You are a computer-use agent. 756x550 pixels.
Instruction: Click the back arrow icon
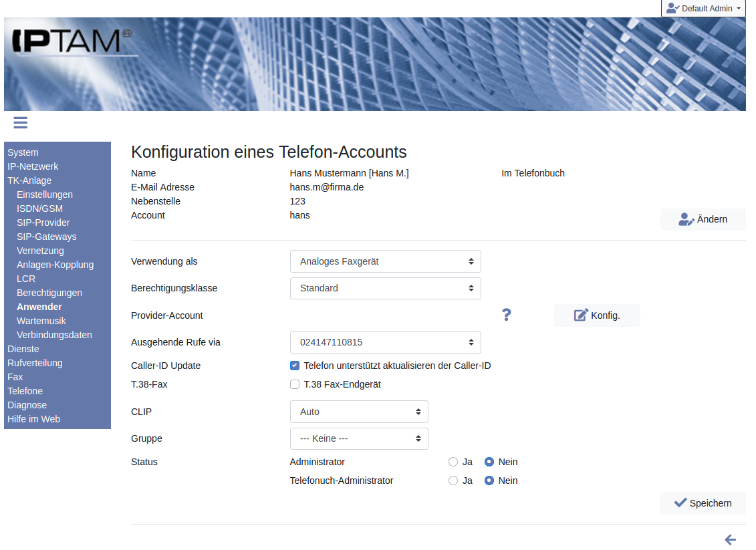pyautogui.click(x=730, y=540)
